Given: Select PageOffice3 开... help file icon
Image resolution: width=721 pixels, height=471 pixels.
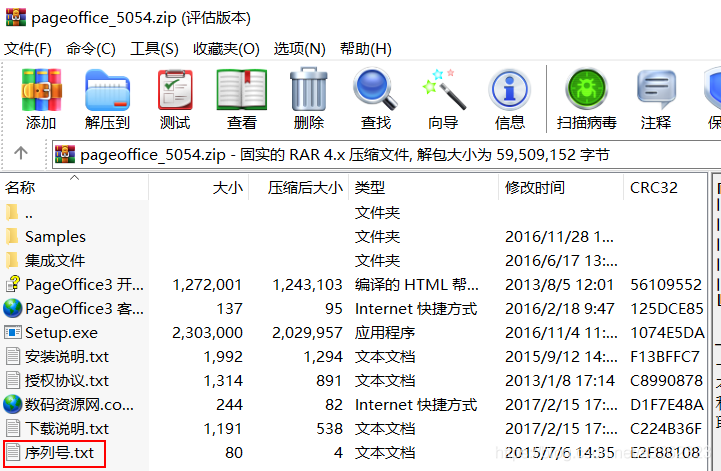Looking at the screenshot, I should pos(13,284).
